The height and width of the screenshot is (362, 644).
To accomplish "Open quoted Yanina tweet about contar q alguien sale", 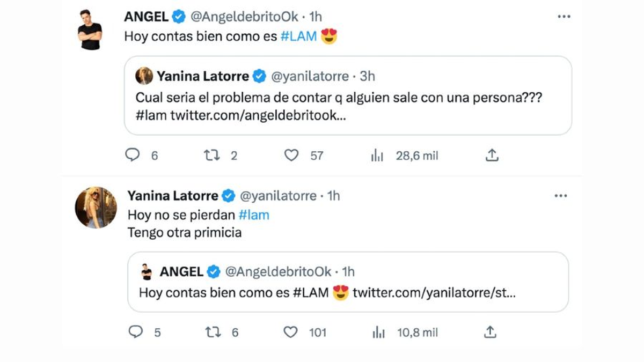I will click(348, 100).
